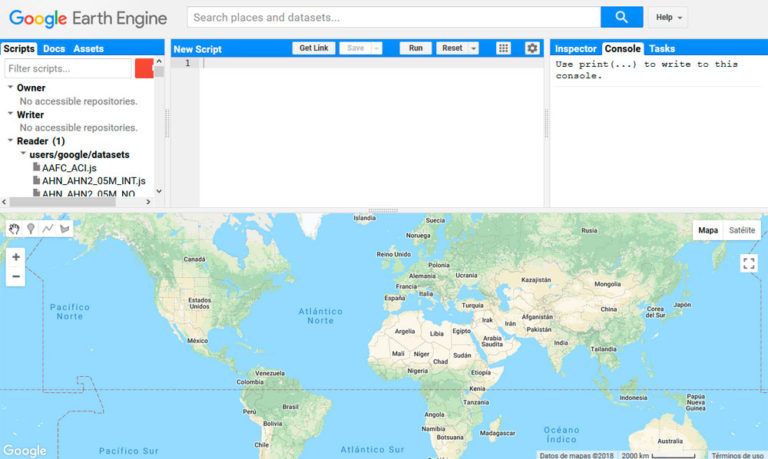Collapse the Writer section
Viewport: 768px width, 459px height.
pos(10,114)
